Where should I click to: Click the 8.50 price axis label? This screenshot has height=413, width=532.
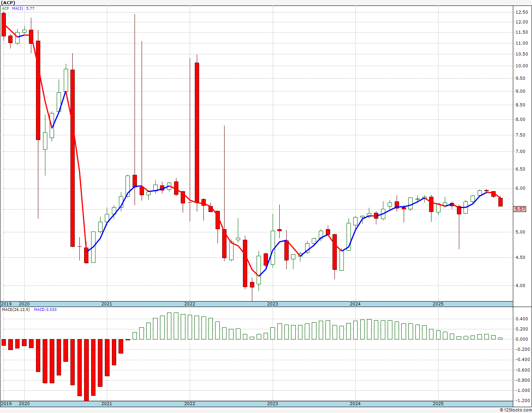pyautogui.click(x=521, y=105)
